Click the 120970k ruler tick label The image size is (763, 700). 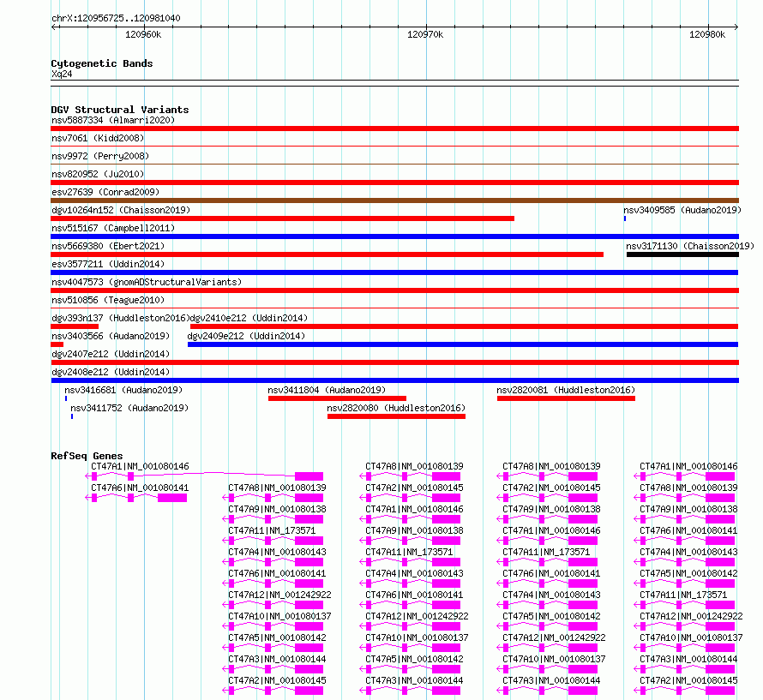[x=425, y=34]
